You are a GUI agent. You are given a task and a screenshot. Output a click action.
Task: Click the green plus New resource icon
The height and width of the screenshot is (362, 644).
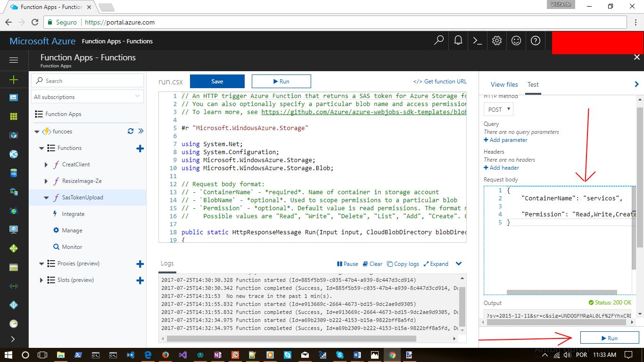pos(14,80)
